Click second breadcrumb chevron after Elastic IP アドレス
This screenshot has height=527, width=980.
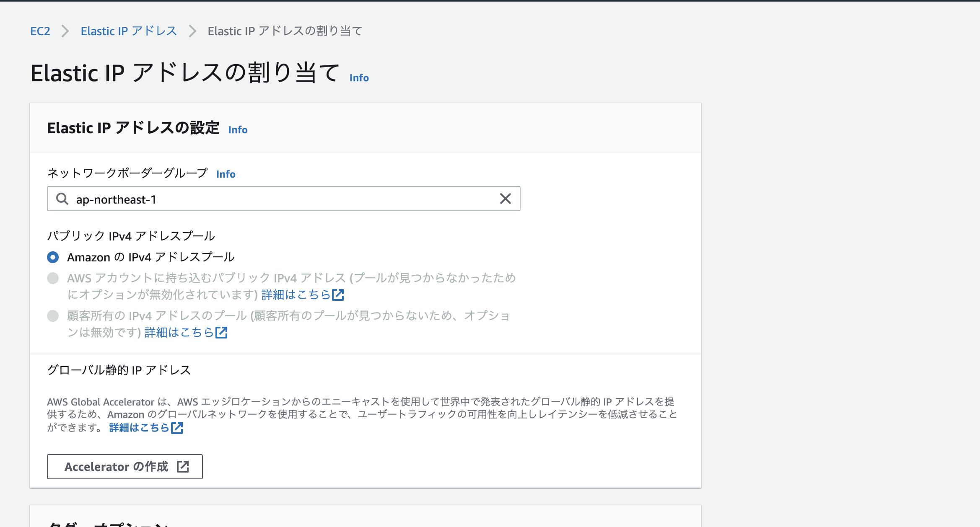coord(192,31)
